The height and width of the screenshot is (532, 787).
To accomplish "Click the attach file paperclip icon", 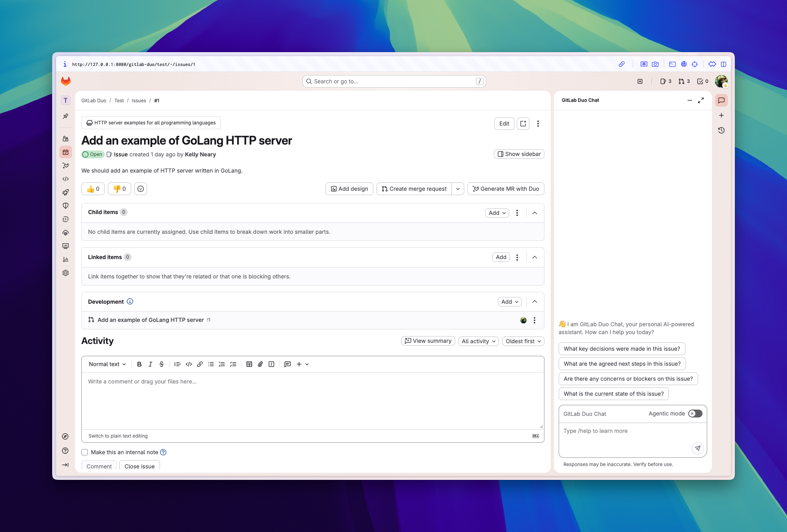I will 260,364.
